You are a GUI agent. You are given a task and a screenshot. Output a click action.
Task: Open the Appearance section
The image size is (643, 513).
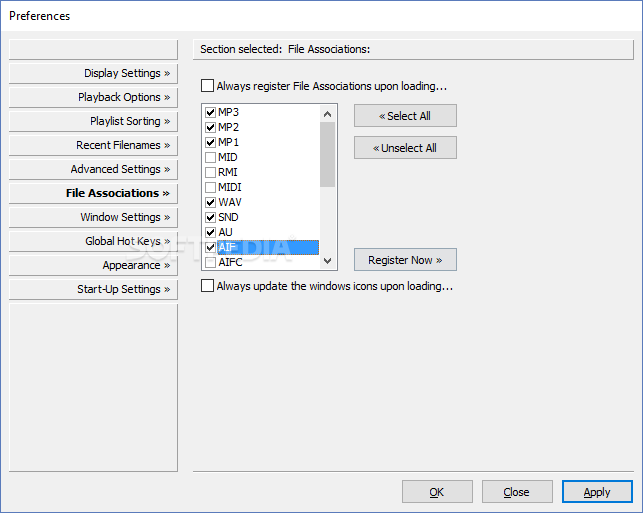pos(93,265)
